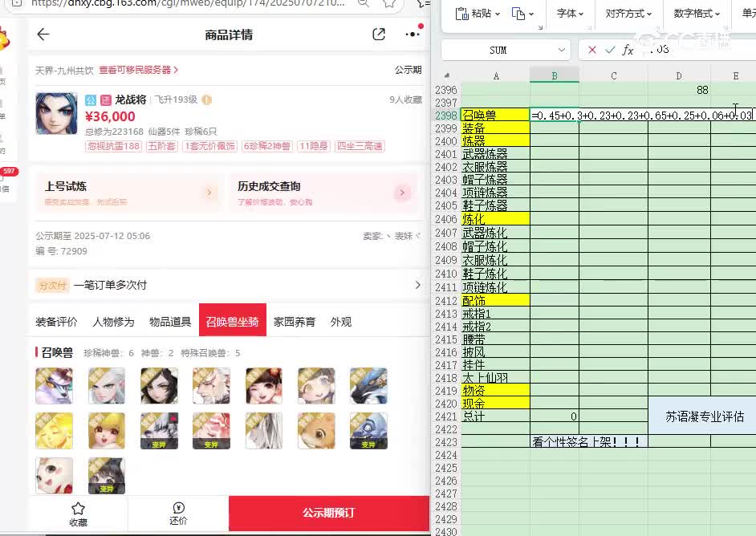Click the 看个性签名上架！！！ cell
This screenshot has width=756, height=536.
point(589,441)
